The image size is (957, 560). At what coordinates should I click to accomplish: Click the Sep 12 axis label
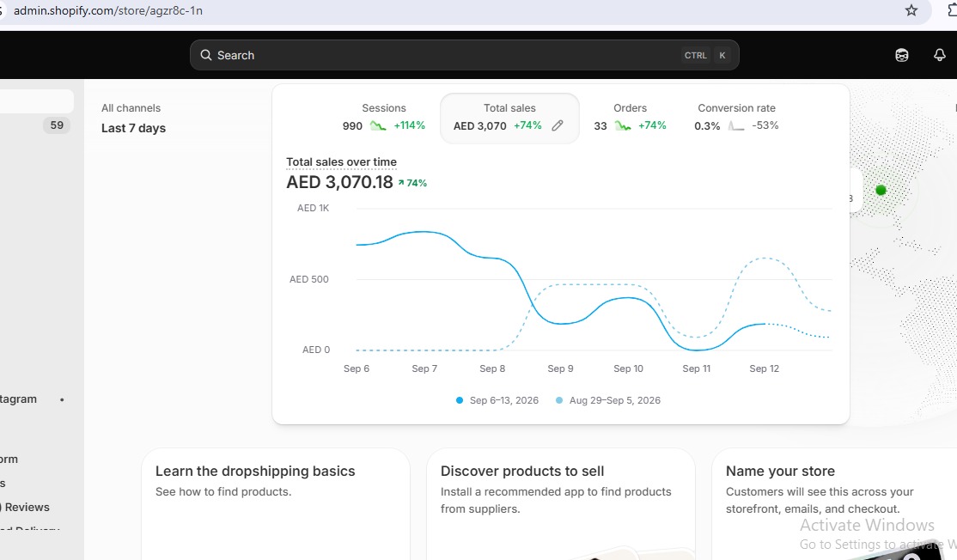[x=764, y=368]
